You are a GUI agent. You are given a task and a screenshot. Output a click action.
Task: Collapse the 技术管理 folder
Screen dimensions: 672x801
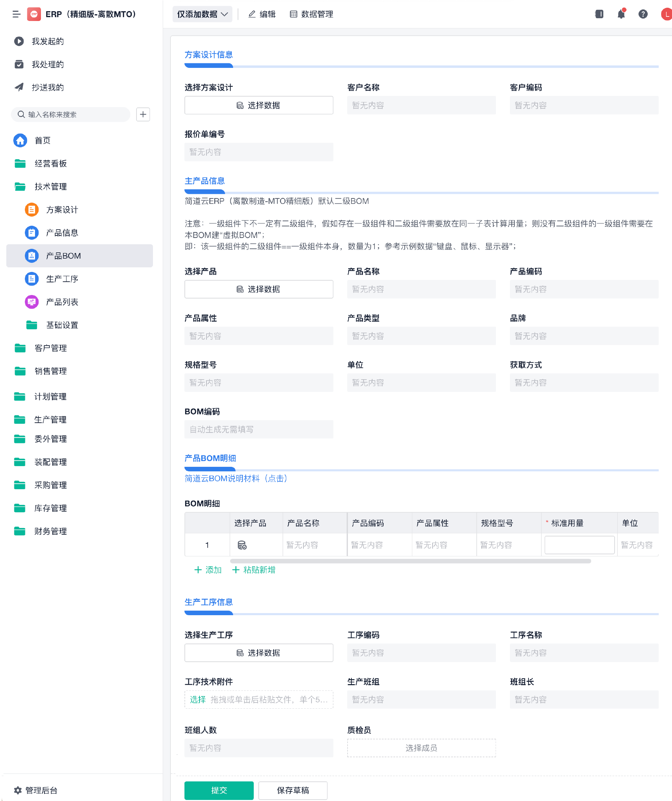pyautogui.click(x=50, y=187)
